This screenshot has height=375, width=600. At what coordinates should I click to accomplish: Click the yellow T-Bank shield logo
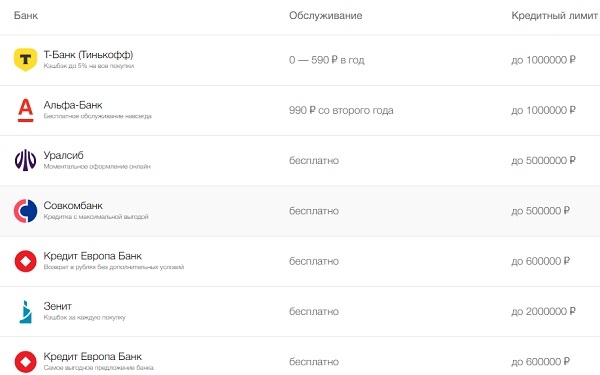point(25,60)
